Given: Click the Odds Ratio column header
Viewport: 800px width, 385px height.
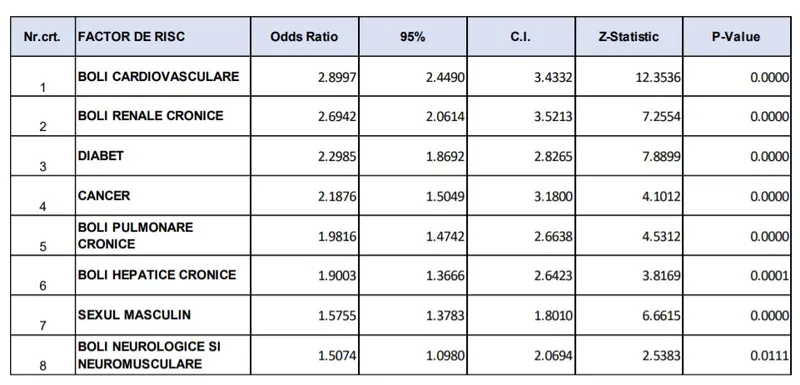Looking at the screenshot, I should (x=305, y=37).
